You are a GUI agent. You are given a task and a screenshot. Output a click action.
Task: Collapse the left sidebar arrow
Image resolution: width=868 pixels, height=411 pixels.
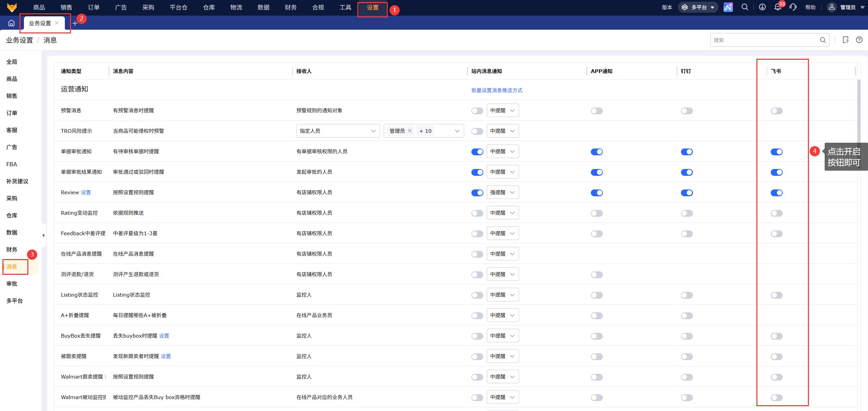[43, 235]
